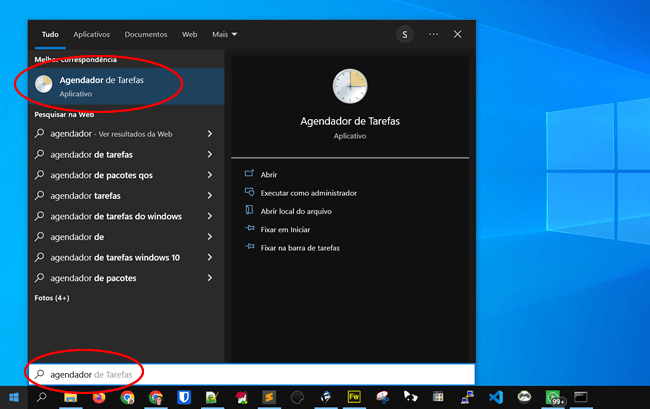Open Adobe Fireworks (Fw) from the taskbar
The height and width of the screenshot is (409, 650).
(353, 397)
